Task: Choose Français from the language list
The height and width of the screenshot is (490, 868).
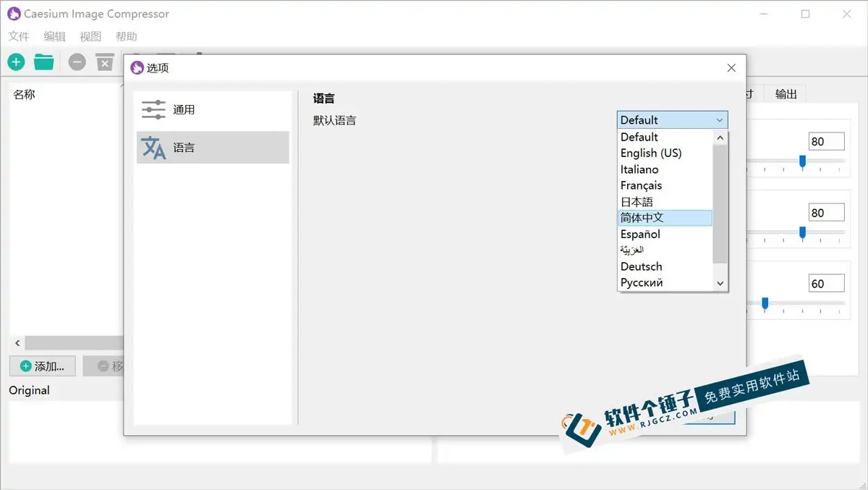Action: [x=665, y=185]
